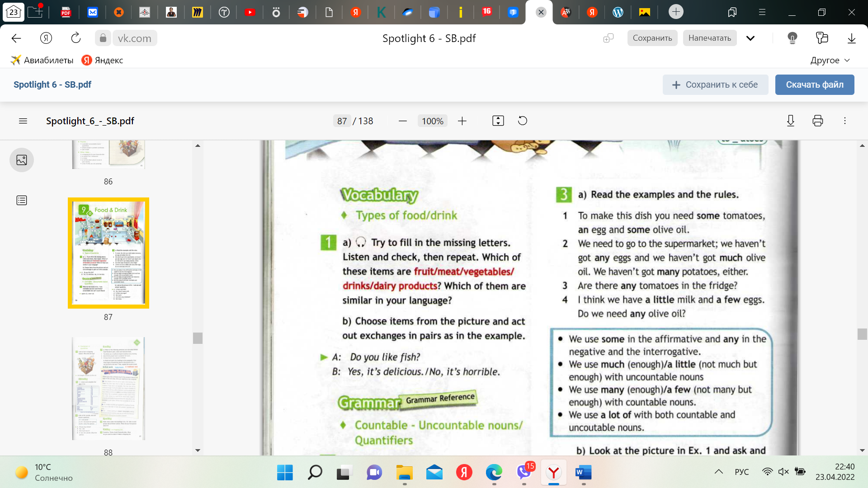Expand the dropdown arrow next to Напечатать
Image resolution: width=868 pixels, height=488 pixels.
point(750,38)
